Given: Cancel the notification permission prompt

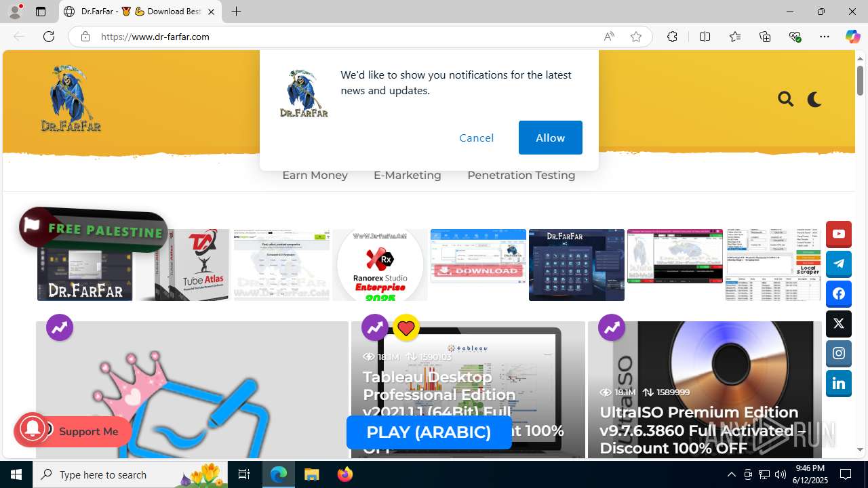Looking at the screenshot, I should pyautogui.click(x=476, y=138).
